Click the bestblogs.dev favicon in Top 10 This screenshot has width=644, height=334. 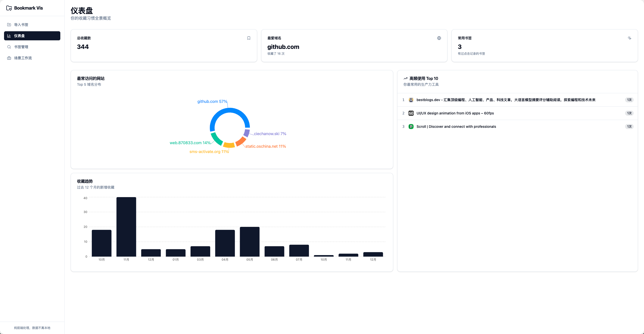(x=411, y=100)
